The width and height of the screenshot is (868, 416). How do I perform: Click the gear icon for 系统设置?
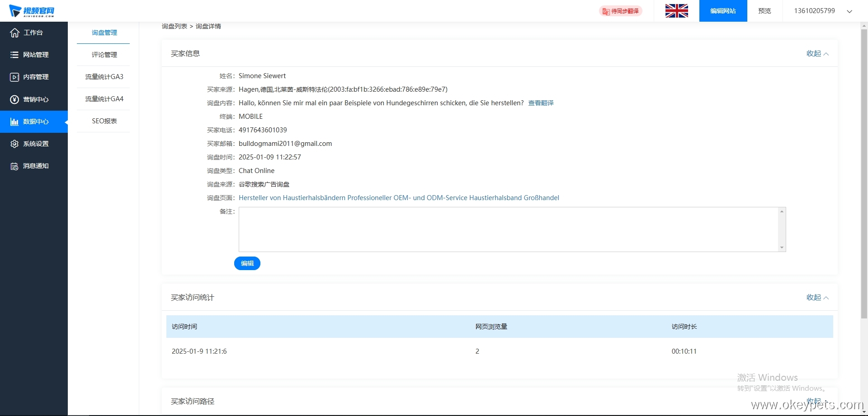[14, 144]
